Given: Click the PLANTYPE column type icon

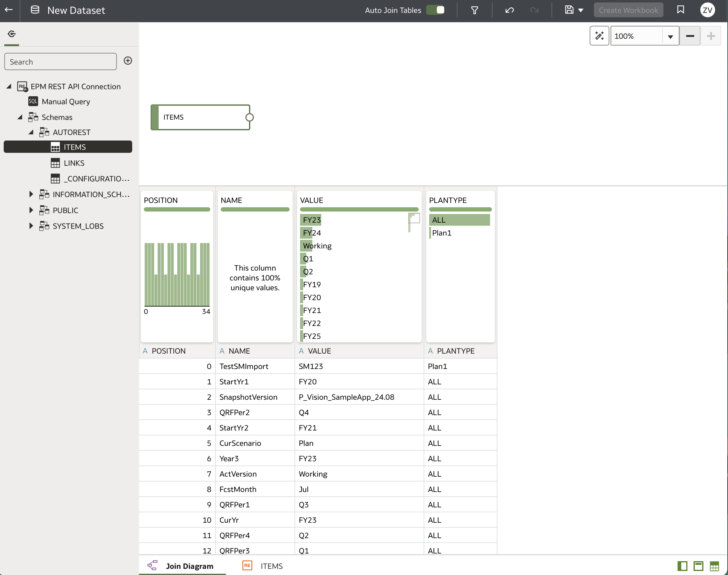Looking at the screenshot, I should click(430, 351).
